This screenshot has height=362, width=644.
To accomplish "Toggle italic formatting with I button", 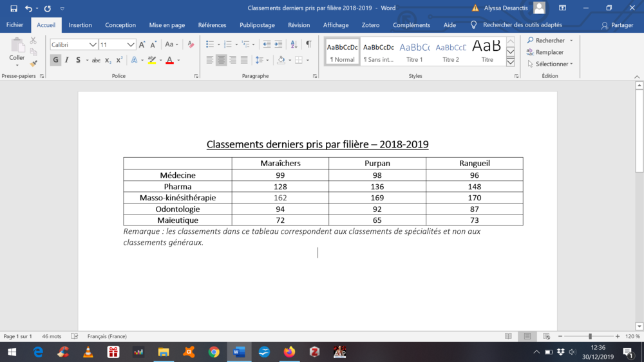I will [x=66, y=60].
